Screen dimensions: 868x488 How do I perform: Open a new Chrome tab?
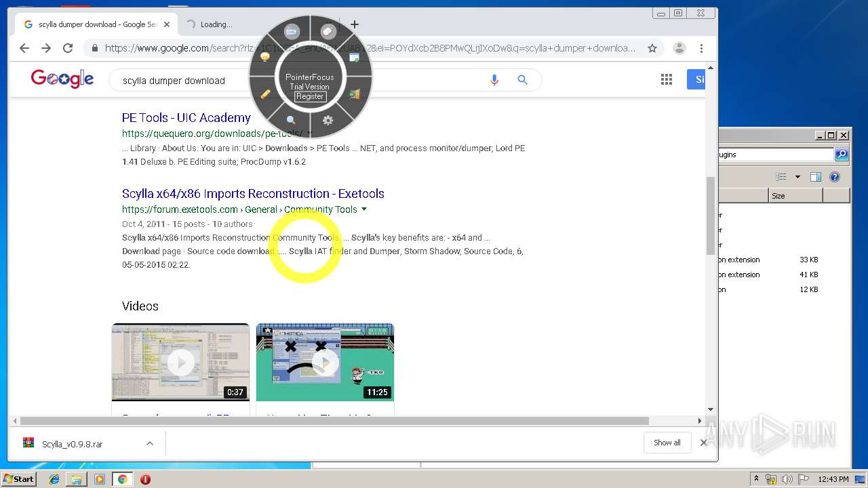pos(355,24)
